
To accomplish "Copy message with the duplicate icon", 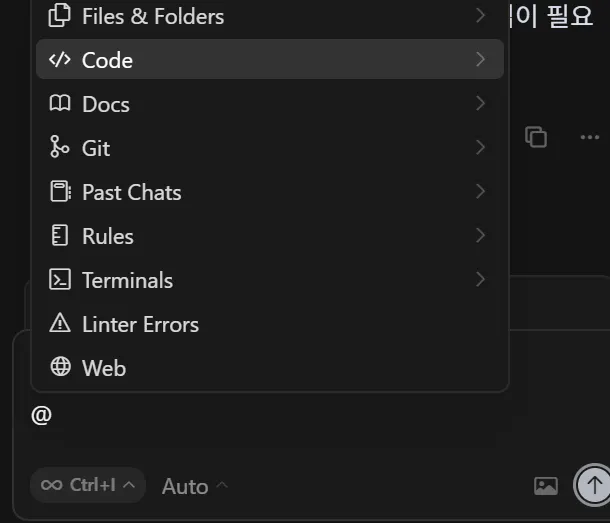I will click(x=536, y=137).
